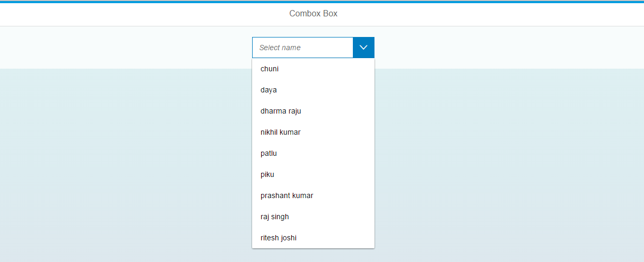The height and width of the screenshot is (262, 644).
Task: Pick the 'prashant kumar' option
Action: coord(313,195)
